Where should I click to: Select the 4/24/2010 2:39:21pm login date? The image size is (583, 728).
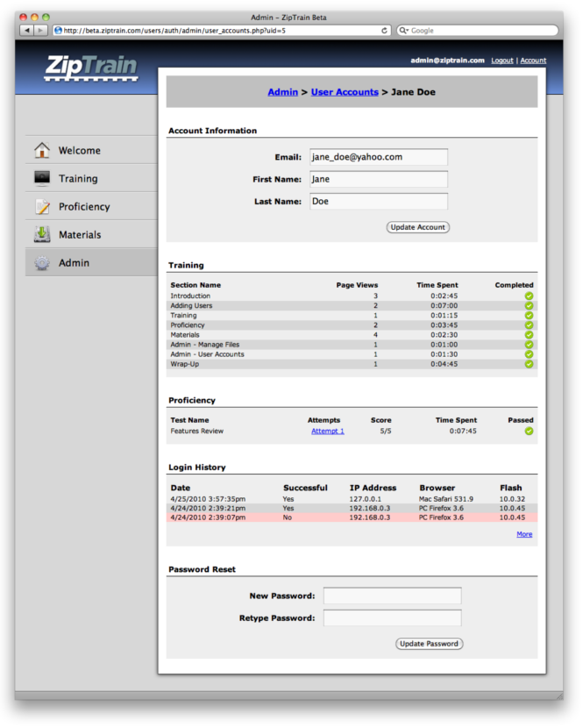[208, 508]
